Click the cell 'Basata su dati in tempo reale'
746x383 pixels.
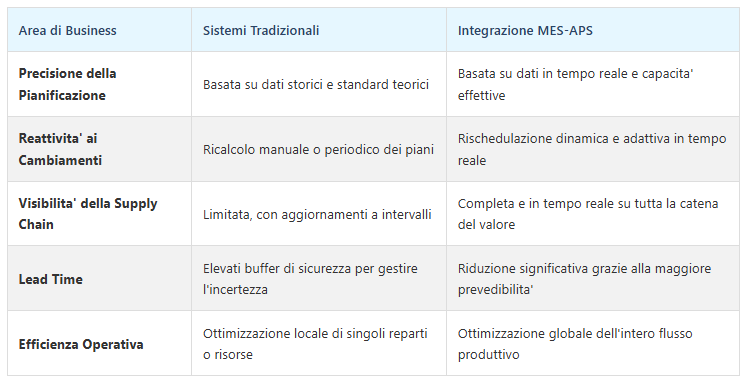coord(592,84)
